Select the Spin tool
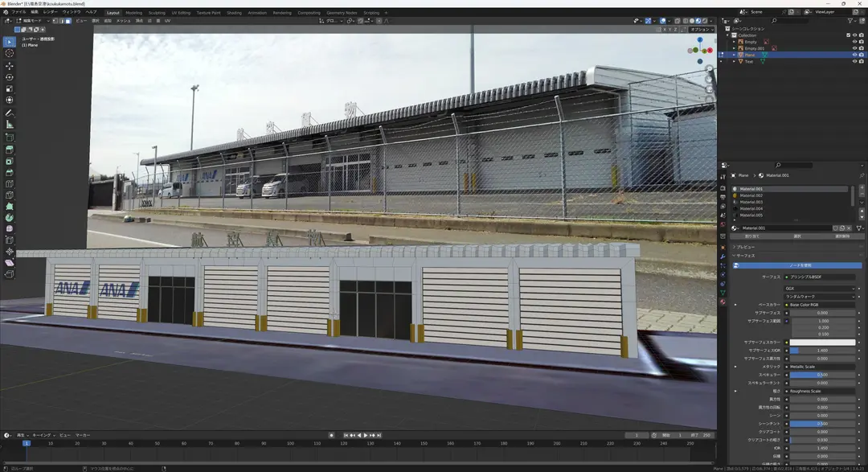Image resolution: width=868 pixels, height=472 pixels. 10,218
